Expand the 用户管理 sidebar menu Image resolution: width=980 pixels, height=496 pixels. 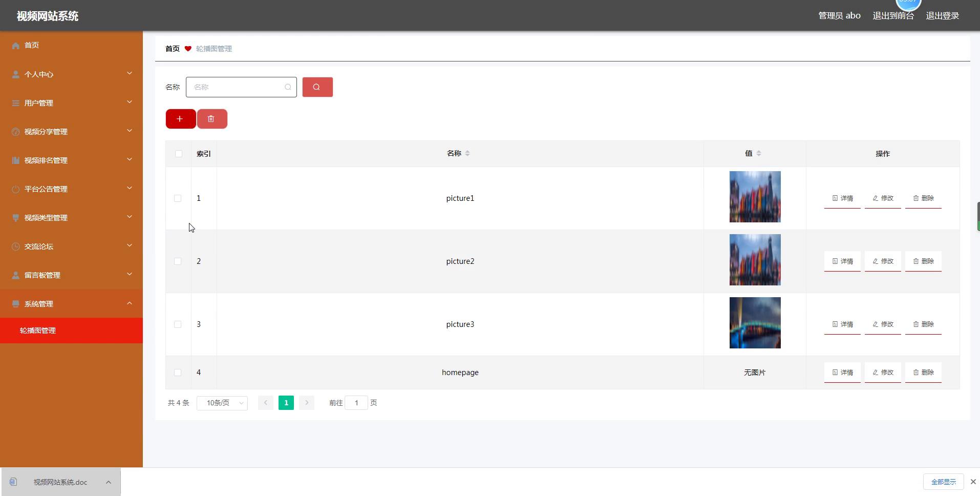(x=71, y=103)
